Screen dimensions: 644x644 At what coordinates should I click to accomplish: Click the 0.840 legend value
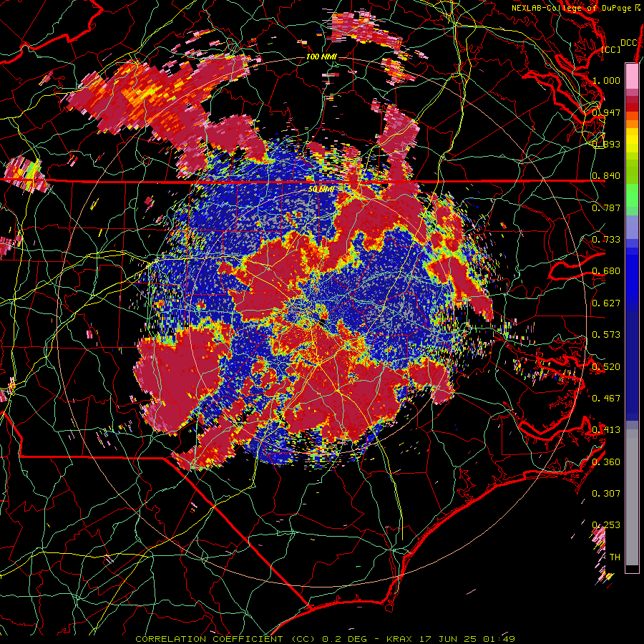606,176
